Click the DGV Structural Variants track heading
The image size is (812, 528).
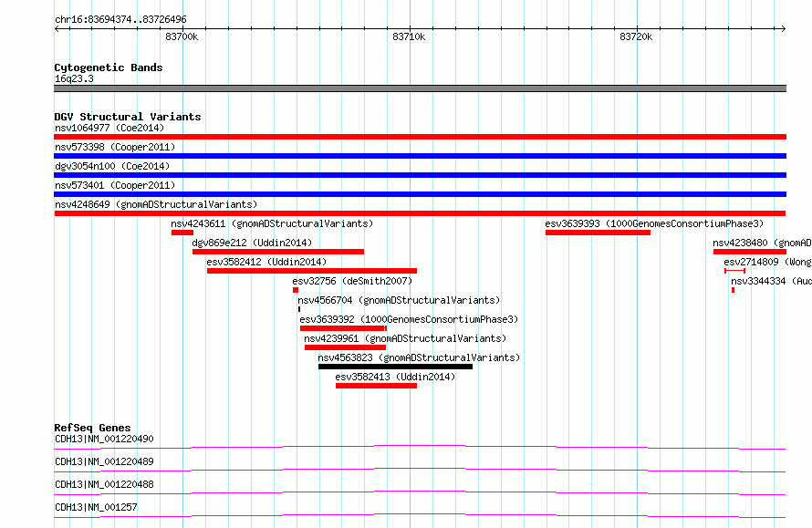(128, 117)
